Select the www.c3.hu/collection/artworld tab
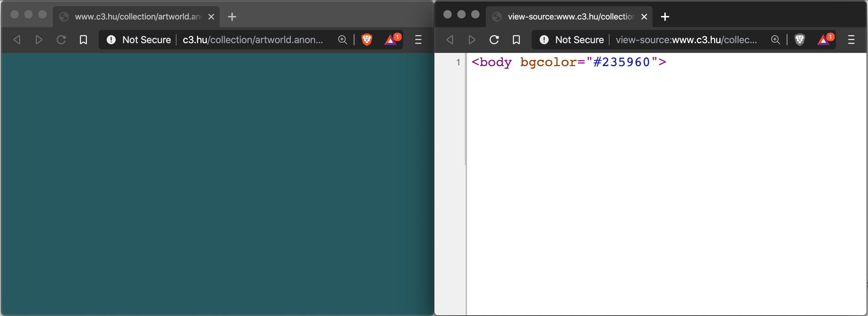Viewport: 868px width, 316px height. click(x=137, y=17)
